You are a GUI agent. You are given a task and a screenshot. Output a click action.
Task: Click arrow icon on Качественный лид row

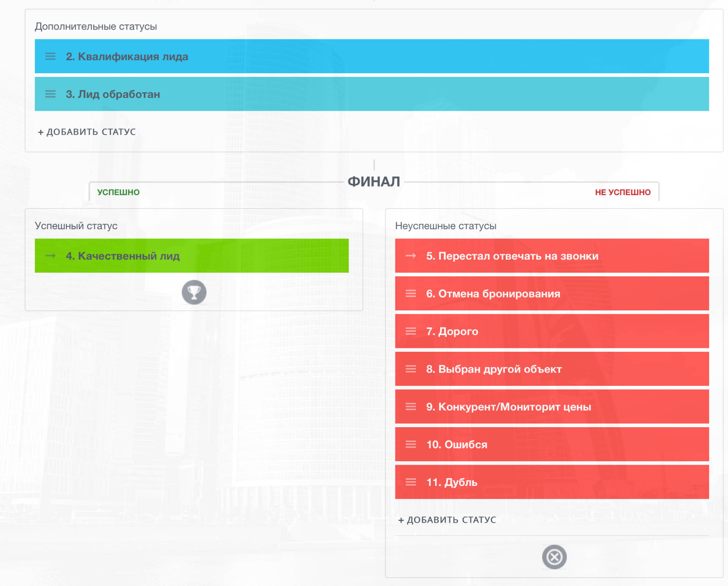pos(50,256)
